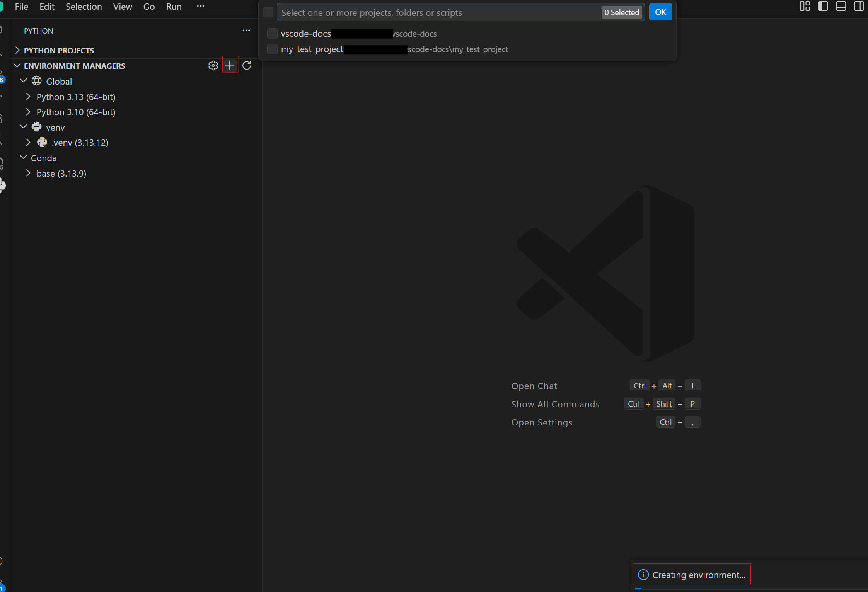The height and width of the screenshot is (592, 868).
Task: Toggle the secondary side bar
Action: click(859, 6)
